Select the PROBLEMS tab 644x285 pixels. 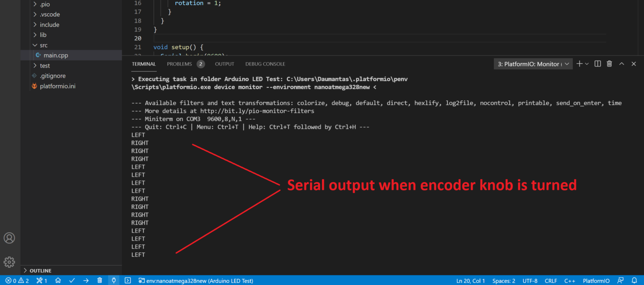click(x=179, y=64)
